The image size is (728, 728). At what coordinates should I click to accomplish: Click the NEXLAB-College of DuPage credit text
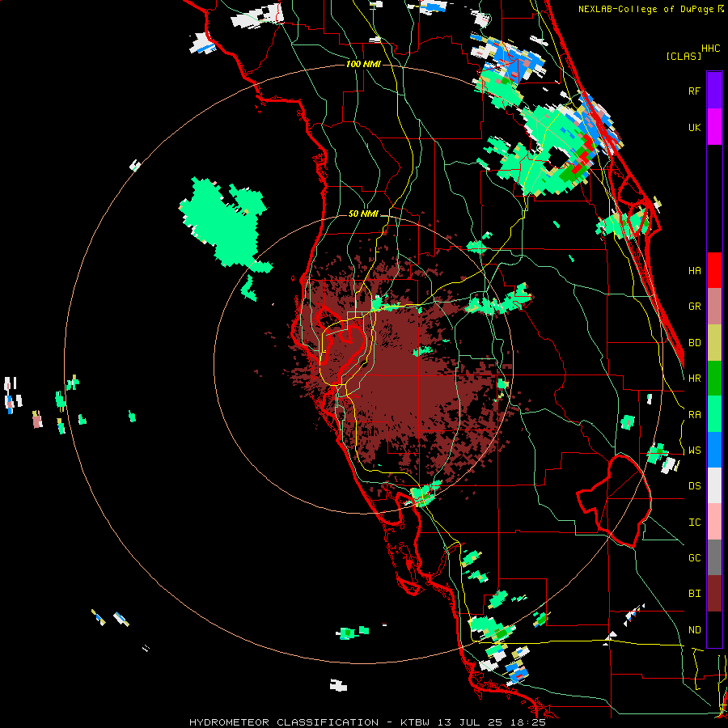[645, 9]
